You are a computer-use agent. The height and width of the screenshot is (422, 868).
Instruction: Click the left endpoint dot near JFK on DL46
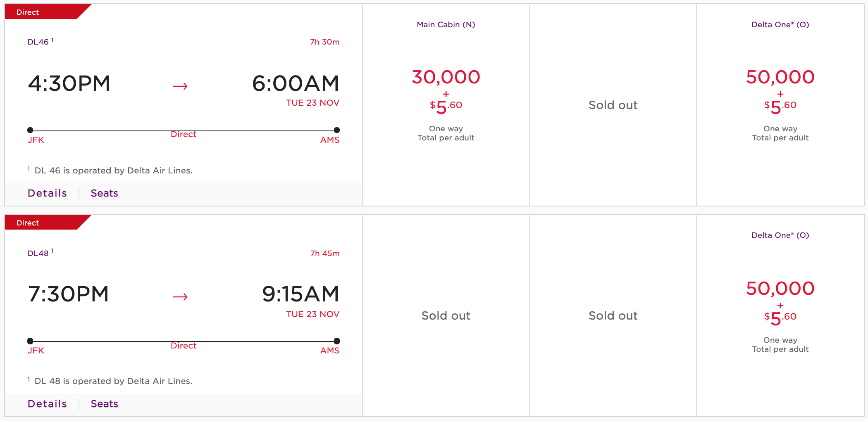(30, 128)
